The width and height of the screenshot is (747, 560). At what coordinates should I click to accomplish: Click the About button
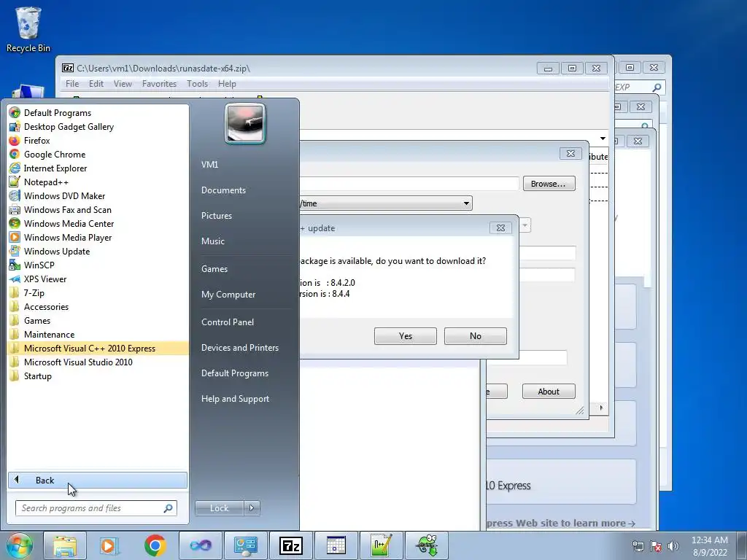549,392
